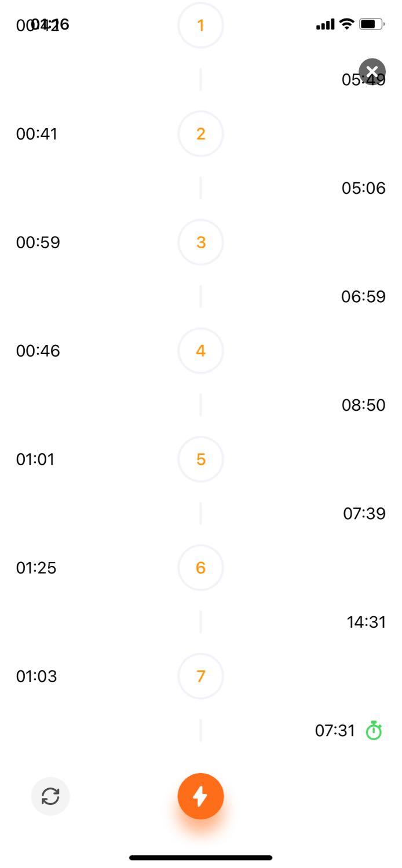The image size is (402, 868).
Task: Tap the orange lightning bolt button
Action: click(x=200, y=796)
